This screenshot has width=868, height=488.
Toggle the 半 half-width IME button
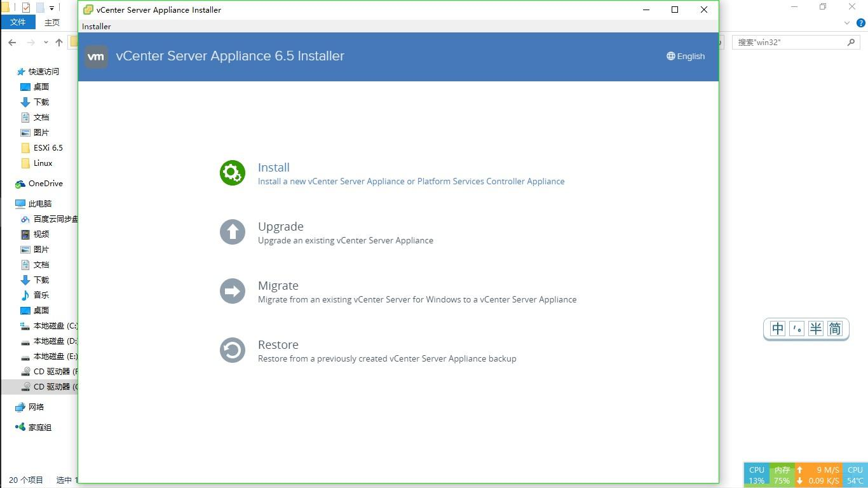pos(816,329)
